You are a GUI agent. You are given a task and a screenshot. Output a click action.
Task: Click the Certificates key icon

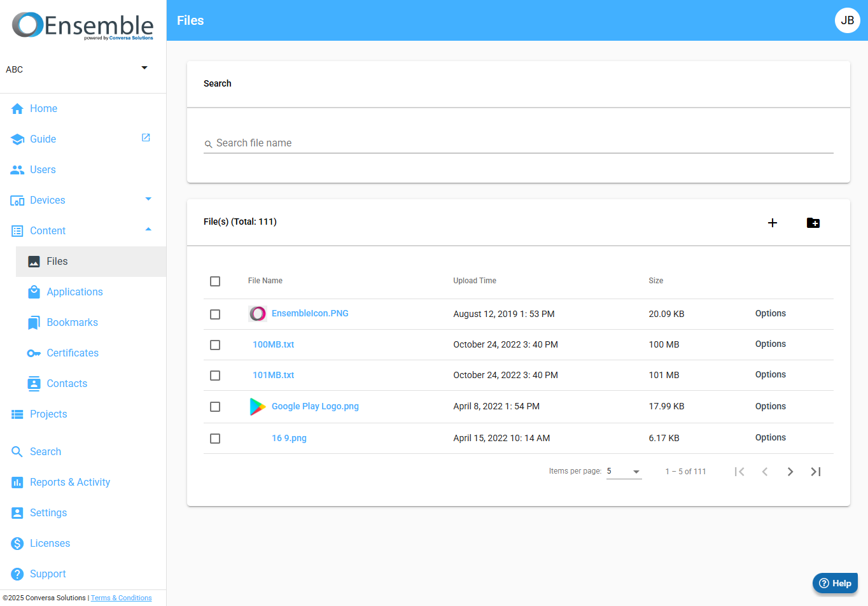click(x=34, y=353)
